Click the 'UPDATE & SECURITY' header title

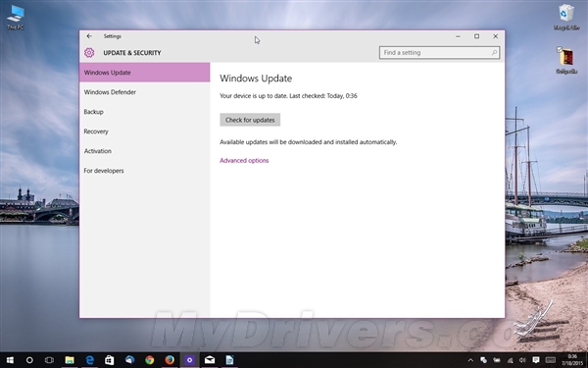tap(132, 53)
